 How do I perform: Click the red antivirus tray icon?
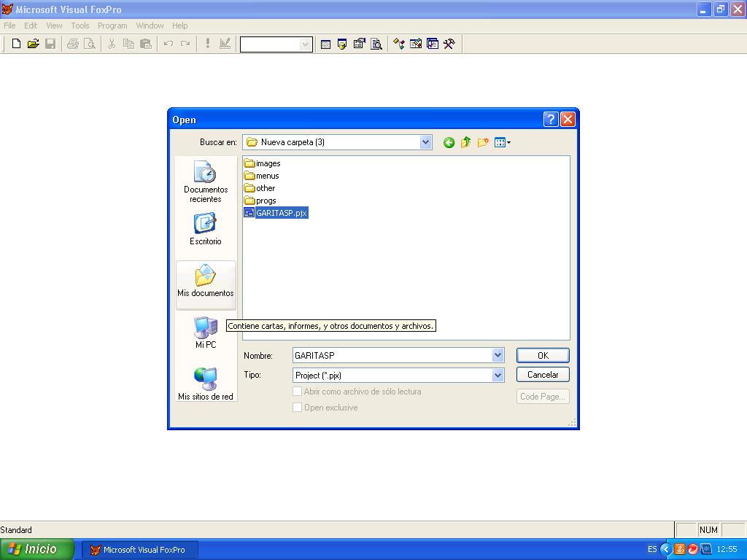693,550
